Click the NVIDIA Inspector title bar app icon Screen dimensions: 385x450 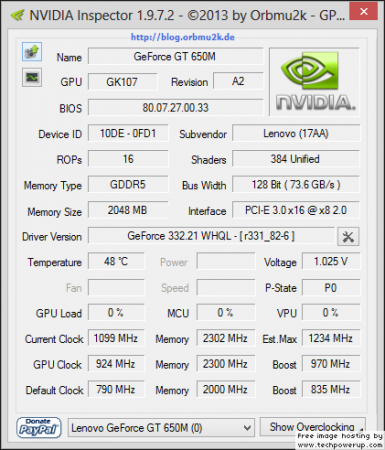point(17,15)
